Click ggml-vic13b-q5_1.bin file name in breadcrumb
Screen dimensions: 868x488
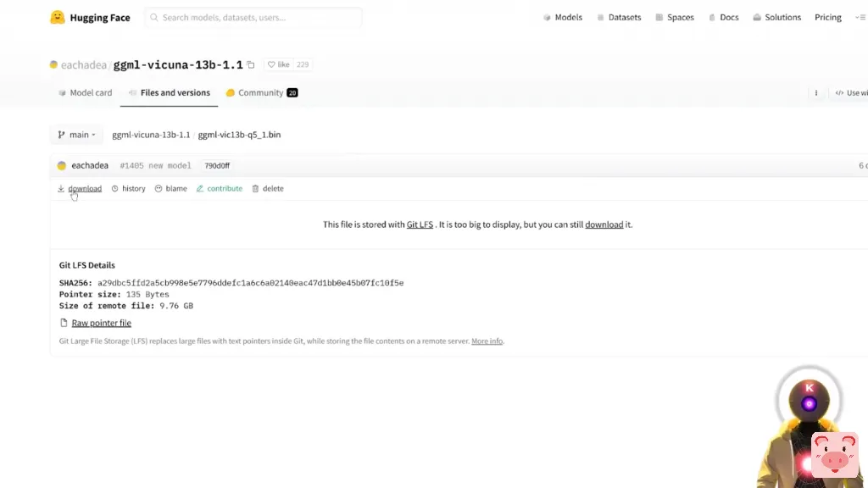pyautogui.click(x=239, y=135)
